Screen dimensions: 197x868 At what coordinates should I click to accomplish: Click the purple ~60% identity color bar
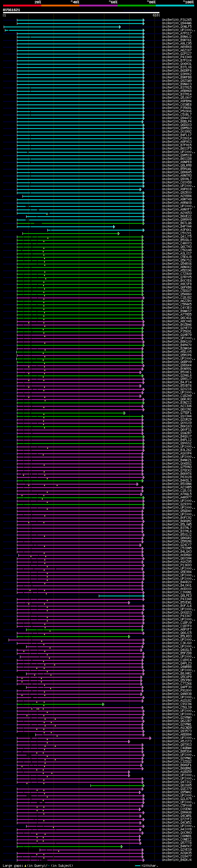coord(99,6)
